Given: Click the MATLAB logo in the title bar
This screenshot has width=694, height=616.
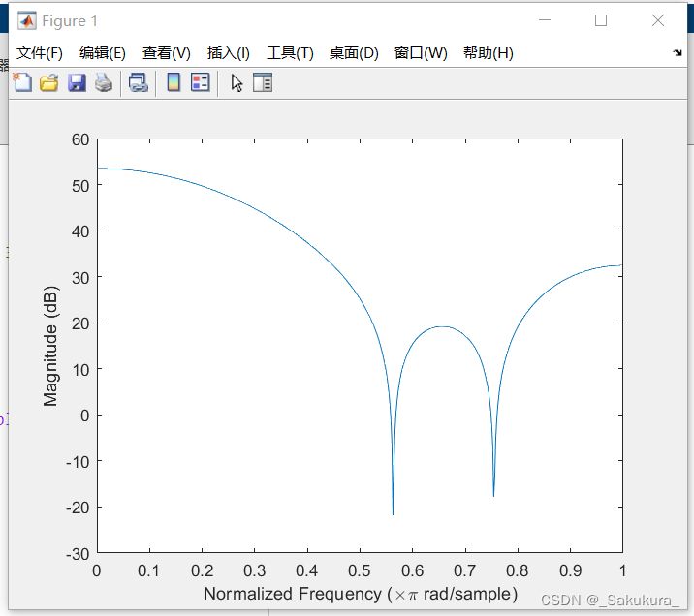Looking at the screenshot, I should coord(27,20).
